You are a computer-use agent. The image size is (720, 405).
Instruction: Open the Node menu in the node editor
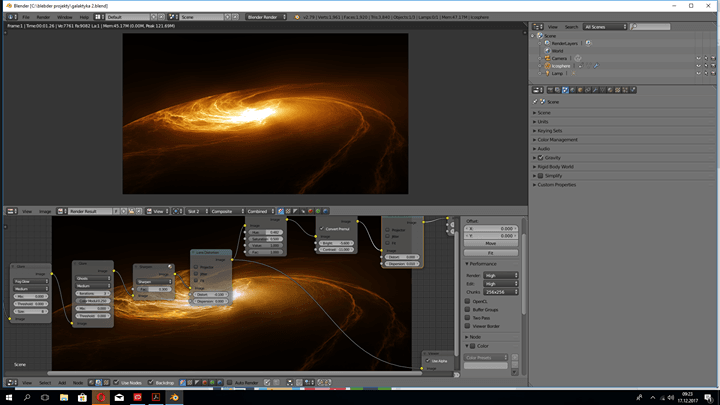click(x=78, y=382)
